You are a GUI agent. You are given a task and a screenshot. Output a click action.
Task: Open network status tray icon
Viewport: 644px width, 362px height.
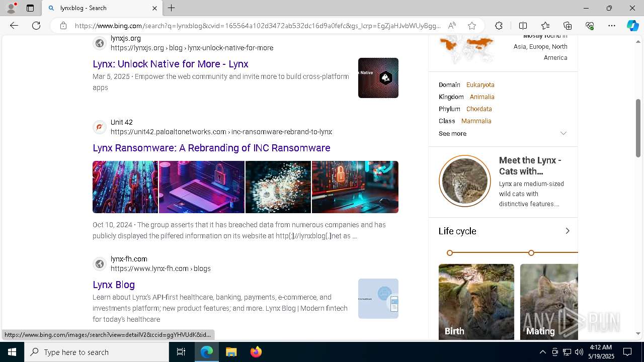point(567,352)
